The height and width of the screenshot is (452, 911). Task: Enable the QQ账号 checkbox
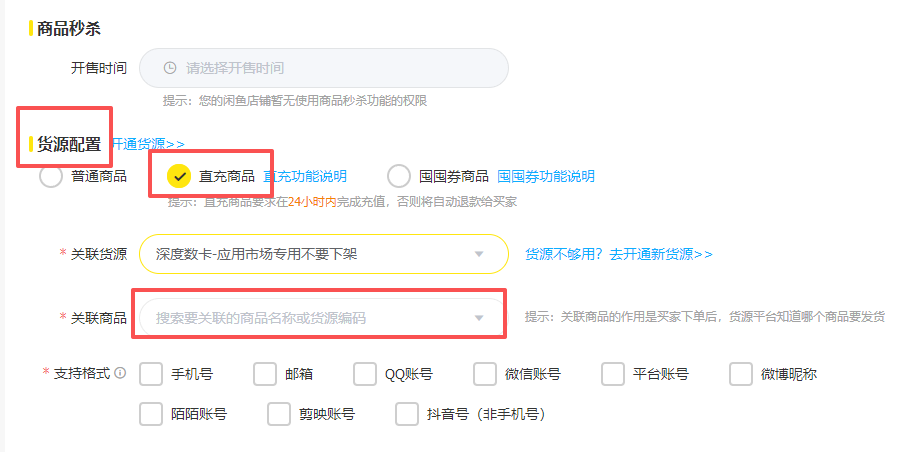(x=365, y=374)
